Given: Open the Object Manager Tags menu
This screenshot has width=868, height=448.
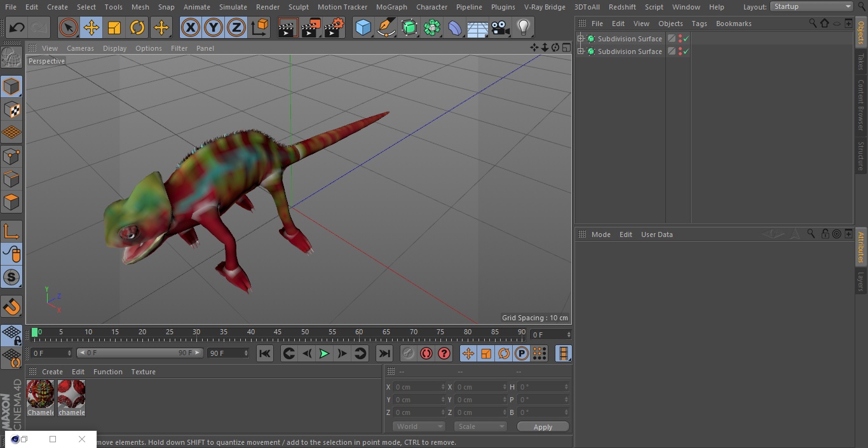Looking at the screenshot, I should pyautogui.click(x=699, y=24).
